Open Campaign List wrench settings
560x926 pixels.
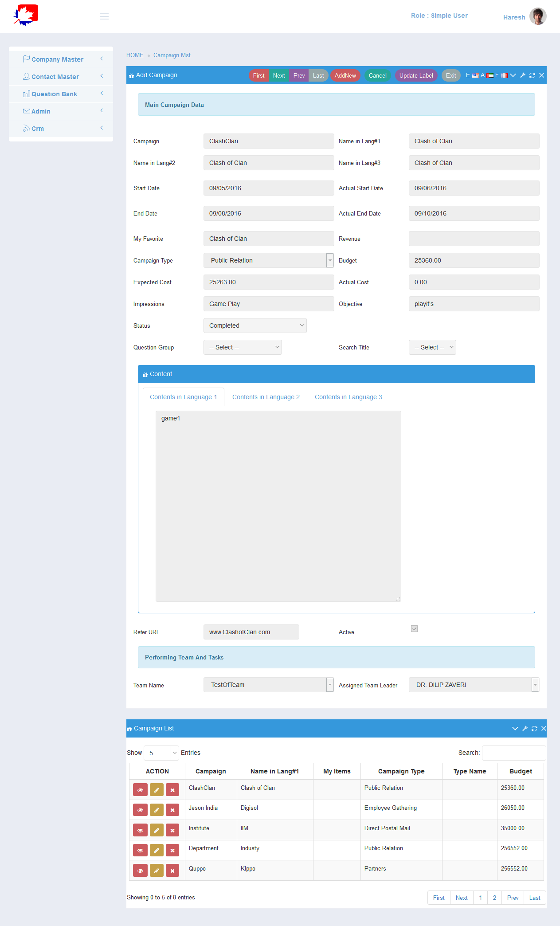(x=525, y=728)
